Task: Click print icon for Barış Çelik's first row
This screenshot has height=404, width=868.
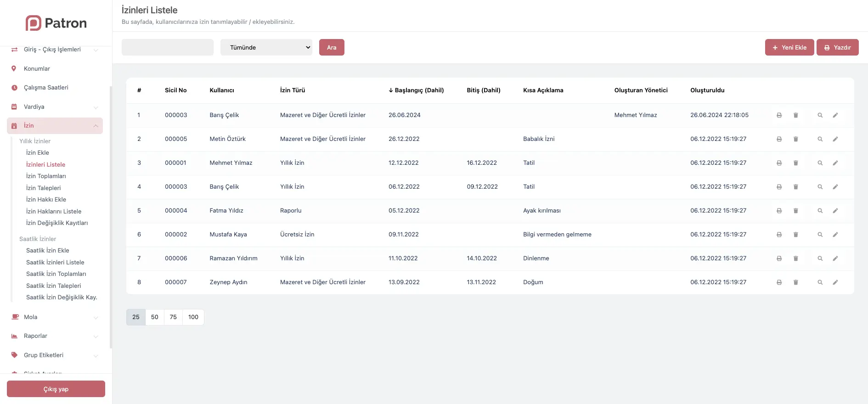Action: (x=779, y=115)
